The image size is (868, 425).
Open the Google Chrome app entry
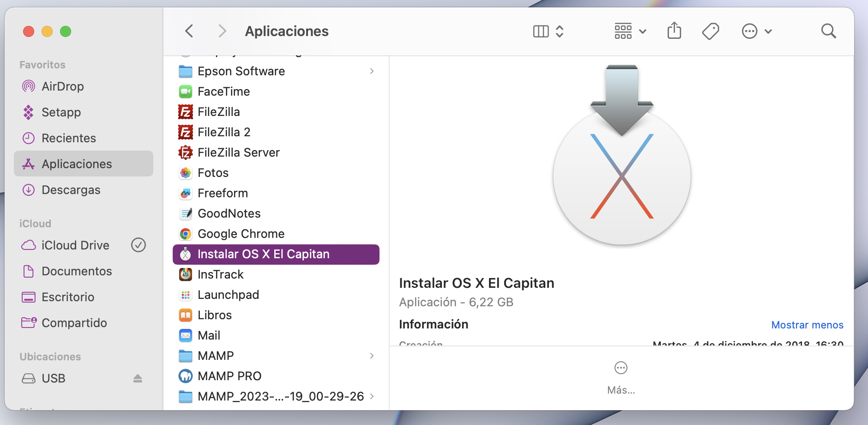coord(241,234)
